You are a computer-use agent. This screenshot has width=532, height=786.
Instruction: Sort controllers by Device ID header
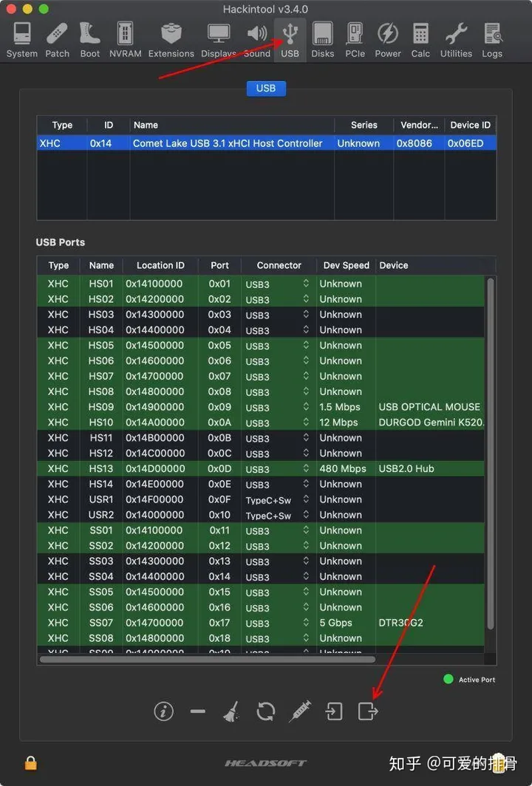[470, 125]
